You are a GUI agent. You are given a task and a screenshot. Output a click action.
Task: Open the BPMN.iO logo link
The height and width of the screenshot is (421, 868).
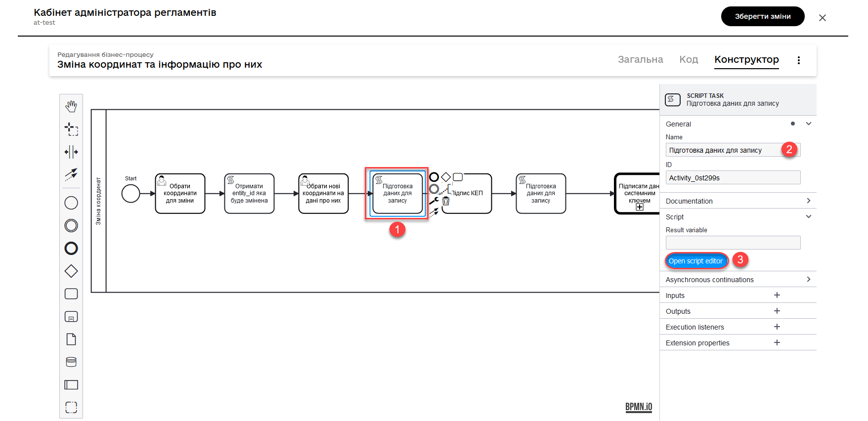coord(639,407)
